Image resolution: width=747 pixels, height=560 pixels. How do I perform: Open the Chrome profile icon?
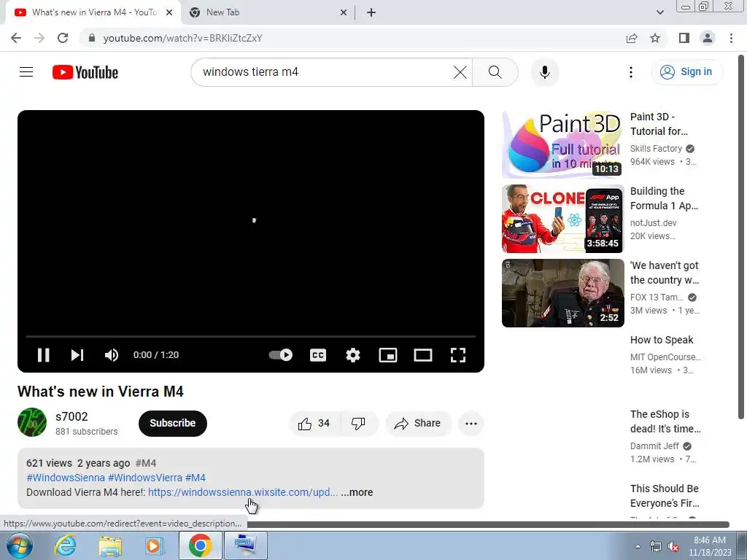pyautogui.click(x=708, y=38)
